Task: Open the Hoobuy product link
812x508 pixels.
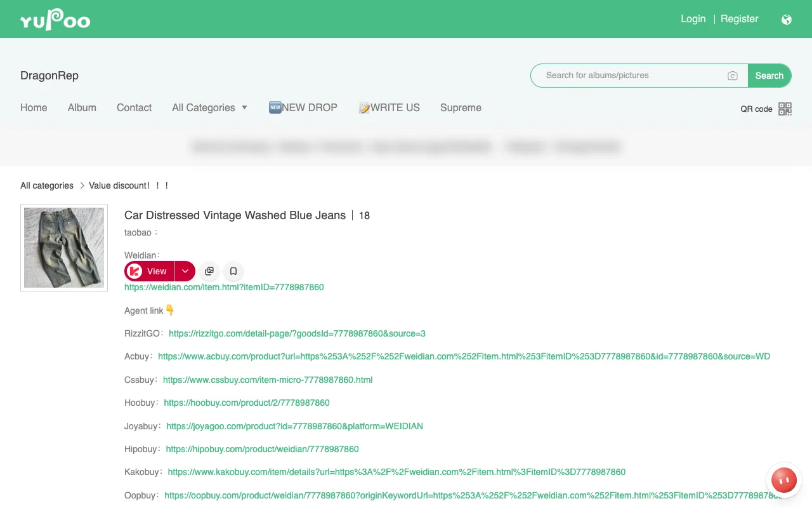Action: (247, 403)
